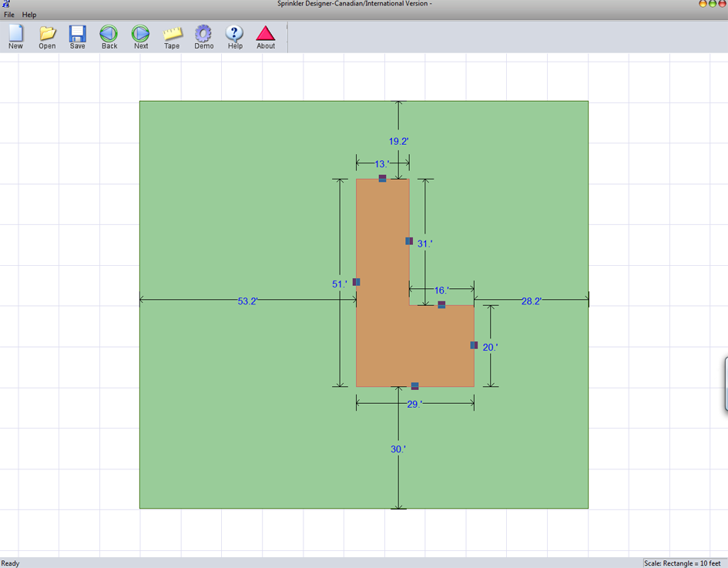
Task: Click the 51.' height dimension label
Action: 340,284
